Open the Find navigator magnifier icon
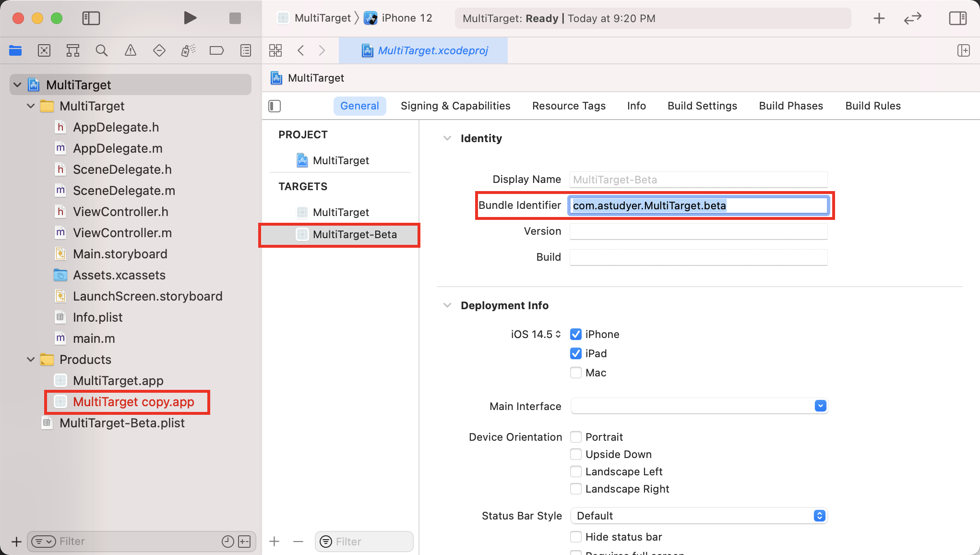Image resolution: width=980 pixels, height=555 pixels. [x=101, y=50]
